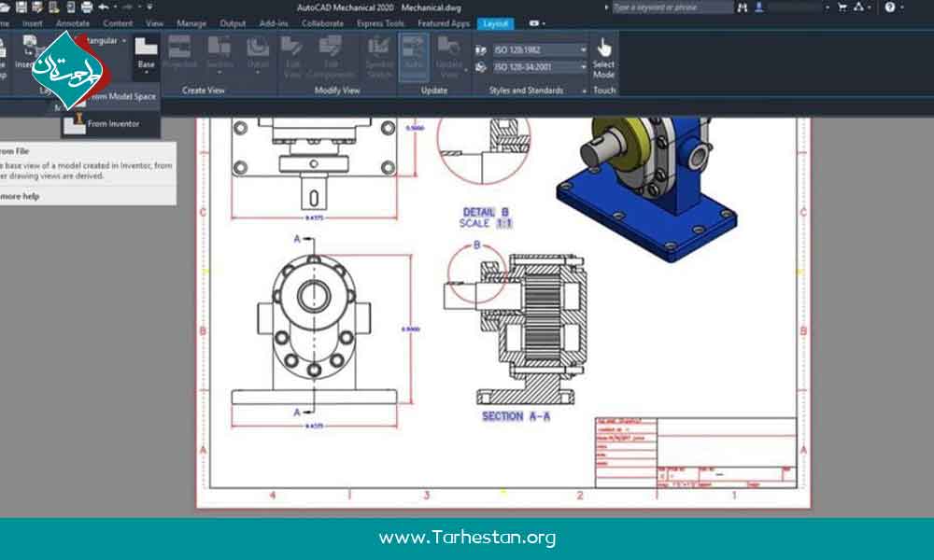Screen dimensions: 934x560
Task: Click the binoculars search icon
Action: point(743,7)
